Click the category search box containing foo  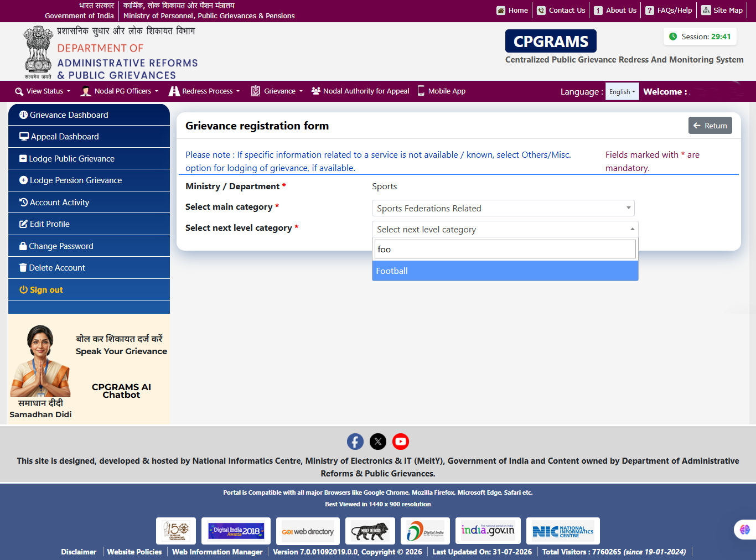(x=505, y=249)
